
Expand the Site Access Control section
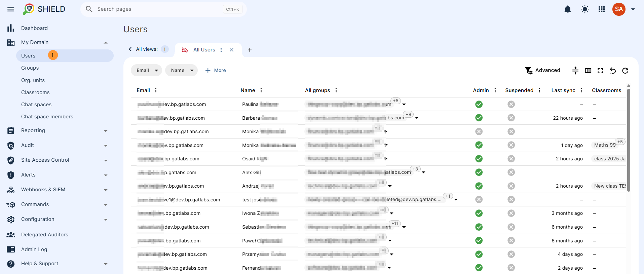click(106, 160)
